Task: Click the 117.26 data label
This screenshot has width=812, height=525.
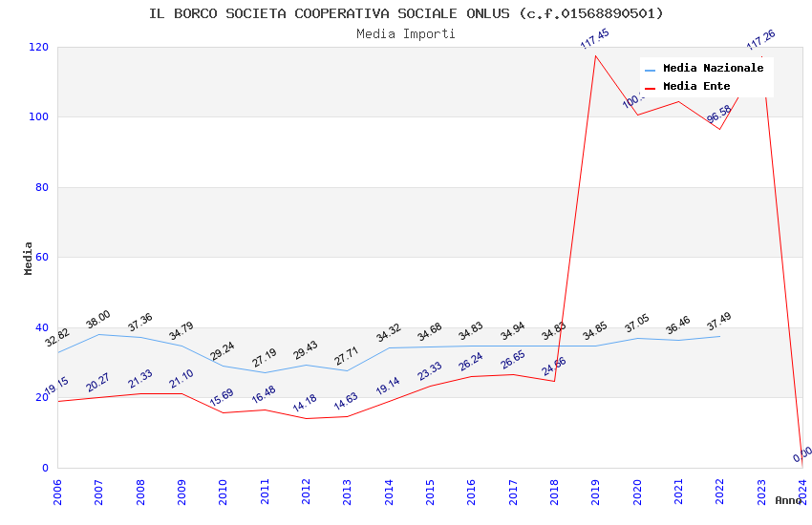Action: tap(760, 40)
